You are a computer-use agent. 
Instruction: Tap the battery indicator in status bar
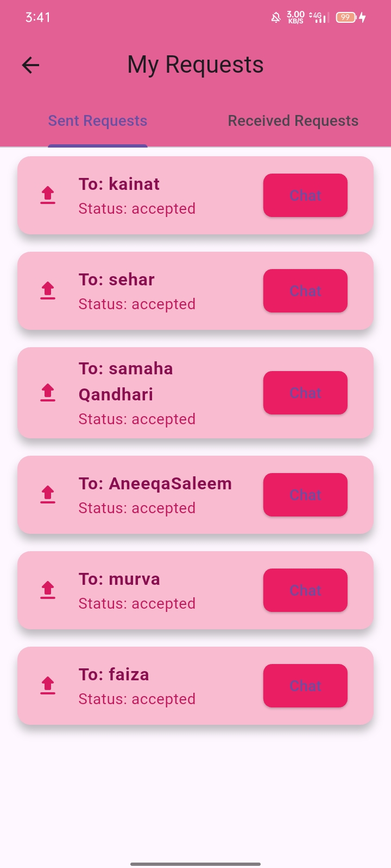coord(346,17)
